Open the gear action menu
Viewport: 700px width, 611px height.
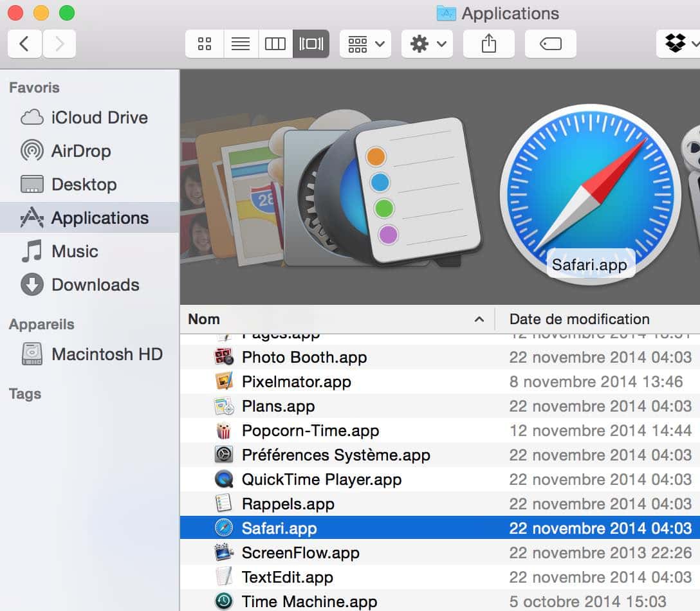point(427,44)
